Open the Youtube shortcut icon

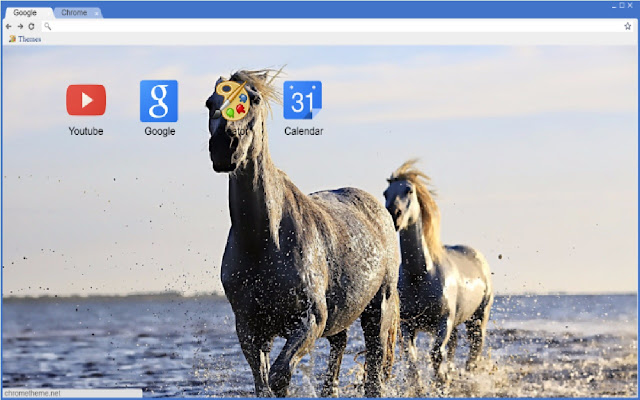[86, 100]
